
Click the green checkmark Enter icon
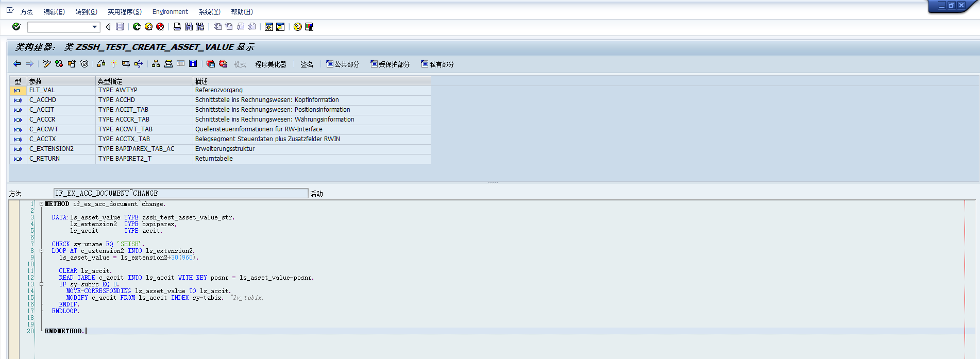tap(16, 27)
